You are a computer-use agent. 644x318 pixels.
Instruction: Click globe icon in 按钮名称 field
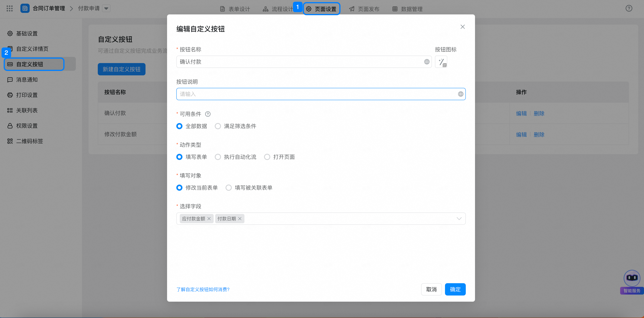427,62
